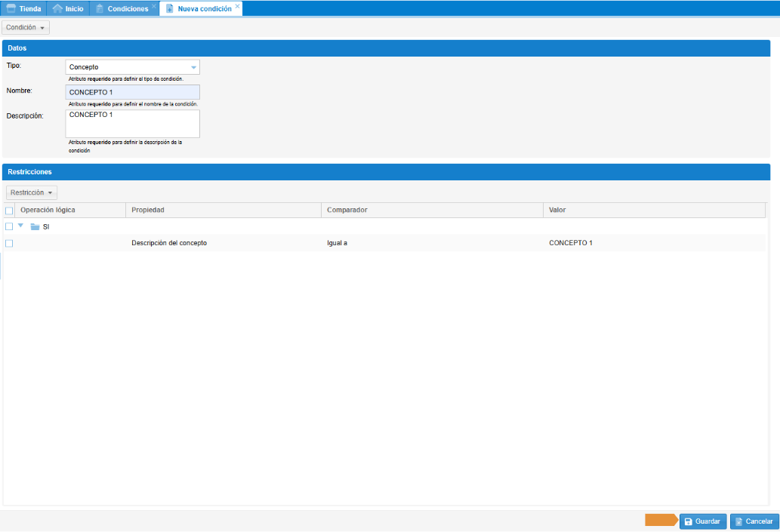Click the Condiciones tab clipboard icon
The height and width of the screenshot is (532, 780).
click(100, 8)
